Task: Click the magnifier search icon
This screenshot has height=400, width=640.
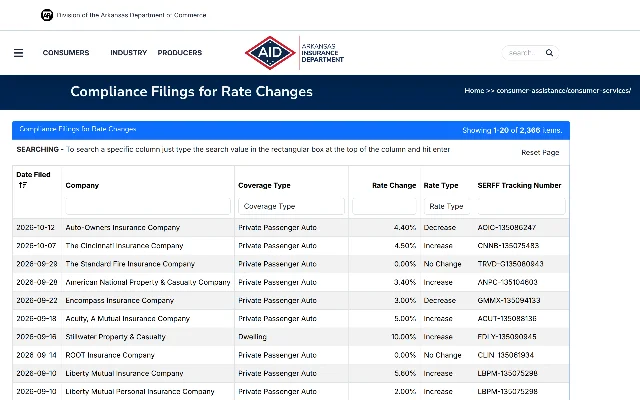Action: click(549, 53)
